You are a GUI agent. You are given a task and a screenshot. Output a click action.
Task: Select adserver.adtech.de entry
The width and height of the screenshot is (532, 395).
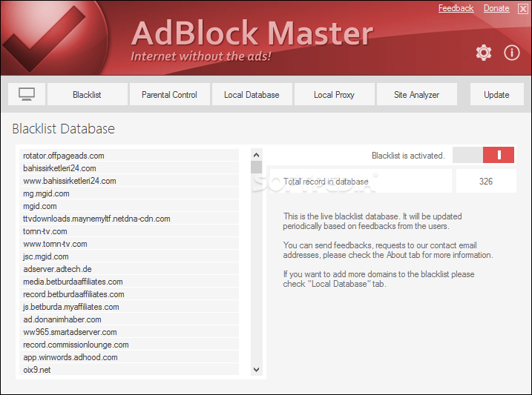(129, 269)
